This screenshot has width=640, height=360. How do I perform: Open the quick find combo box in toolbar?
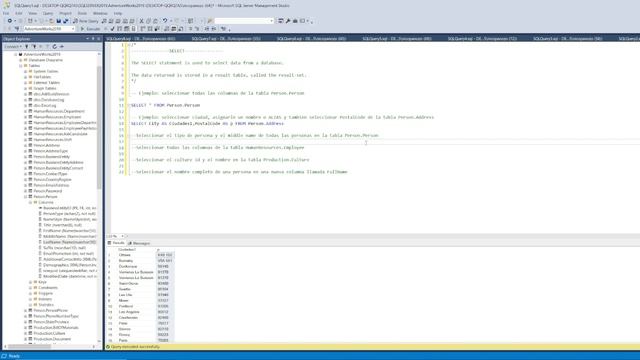(x=244, y=21)
